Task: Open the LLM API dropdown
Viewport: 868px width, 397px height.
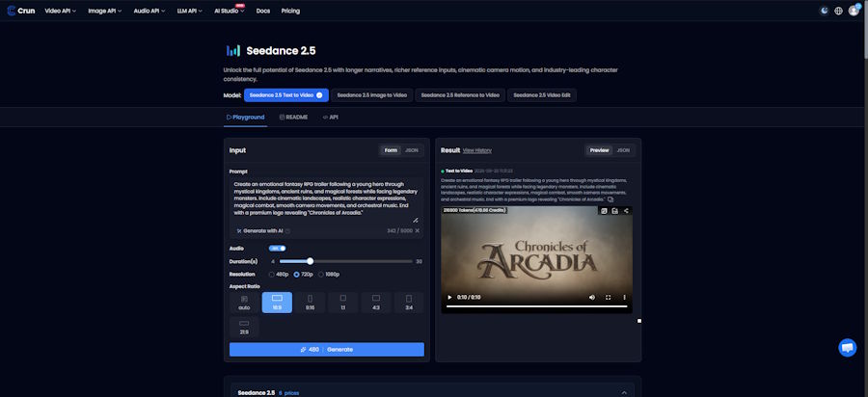Action: coord(190,11)
